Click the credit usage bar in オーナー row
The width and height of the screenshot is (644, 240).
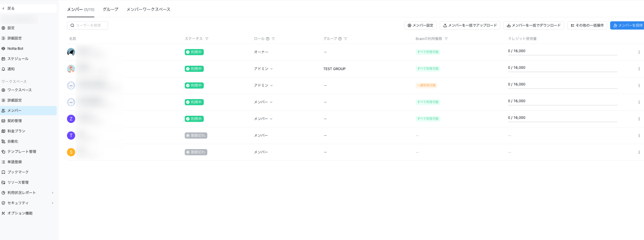563,55
